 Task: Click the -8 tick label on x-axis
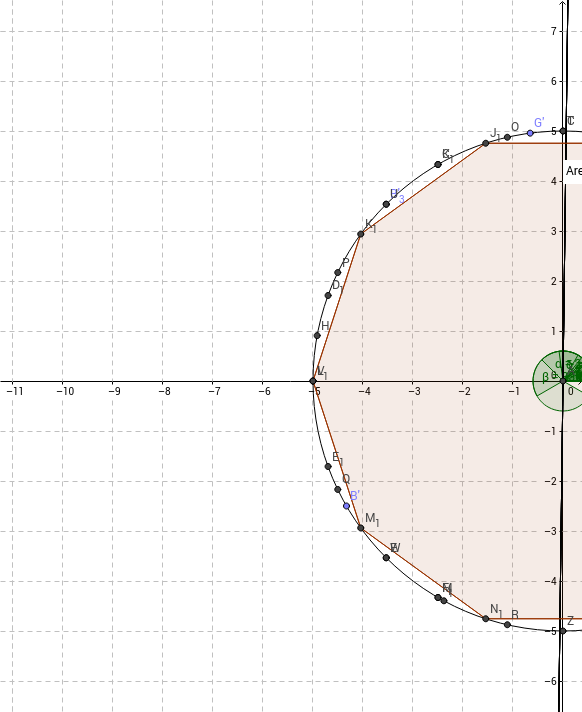164,391
